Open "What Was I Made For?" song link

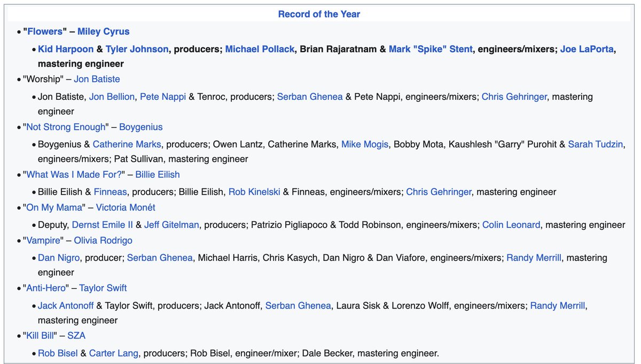click(x=74, y=175)
